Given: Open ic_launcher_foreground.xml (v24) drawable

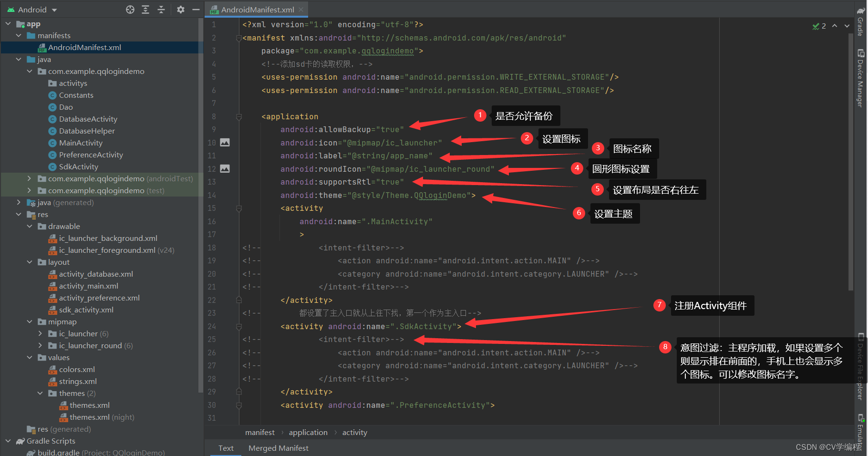Looking at the screenshot, I should (x=116, y=250).
